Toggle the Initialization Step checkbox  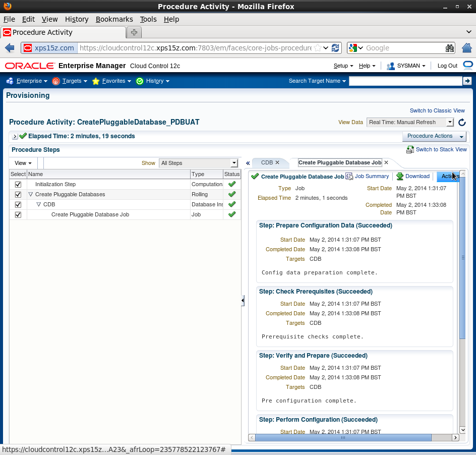pos(18,184)
